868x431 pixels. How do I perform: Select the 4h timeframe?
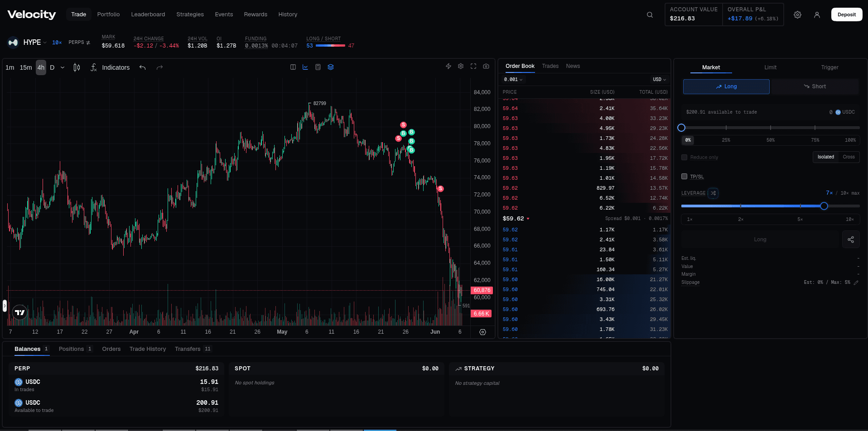coord(41,67)
